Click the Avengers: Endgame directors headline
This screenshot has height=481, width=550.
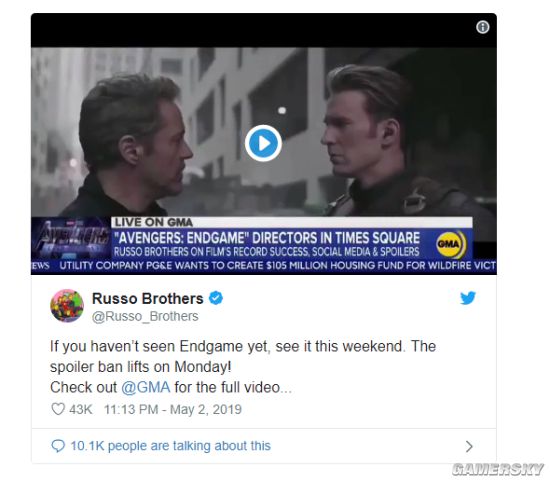(267, 238)
